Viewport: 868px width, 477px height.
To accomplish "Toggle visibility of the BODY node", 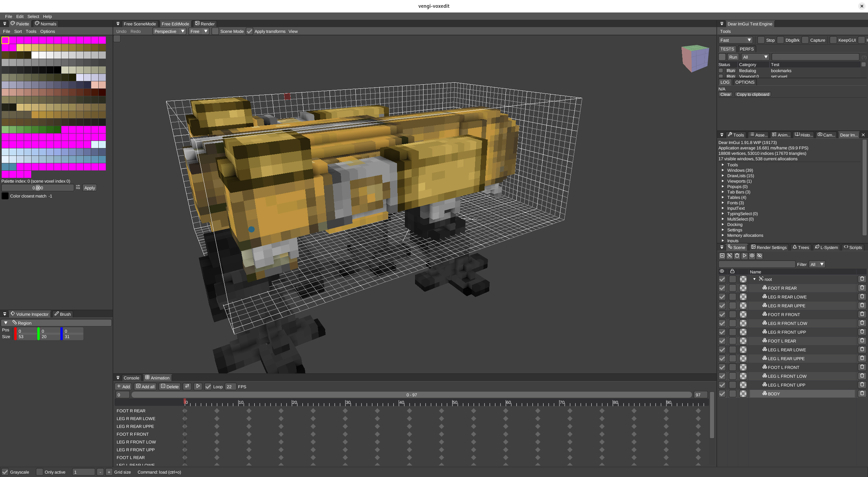I will 722,394.
